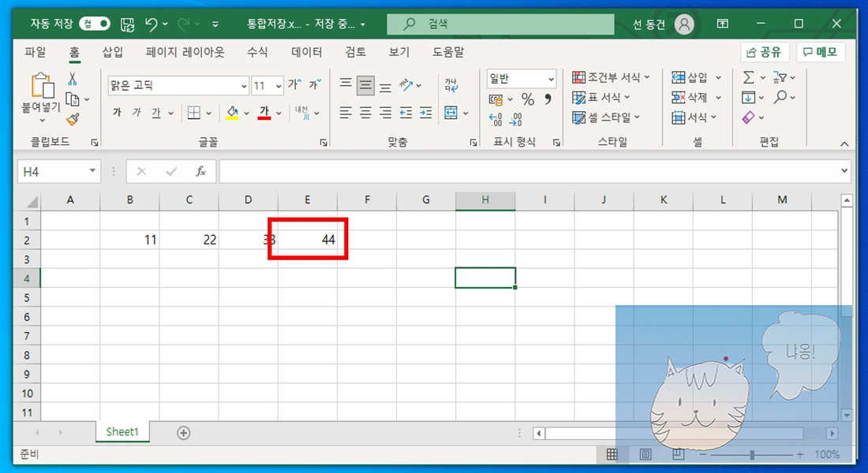Open the Insert (삽입) tab
This screenshot has height=473, width=868.
113,52
